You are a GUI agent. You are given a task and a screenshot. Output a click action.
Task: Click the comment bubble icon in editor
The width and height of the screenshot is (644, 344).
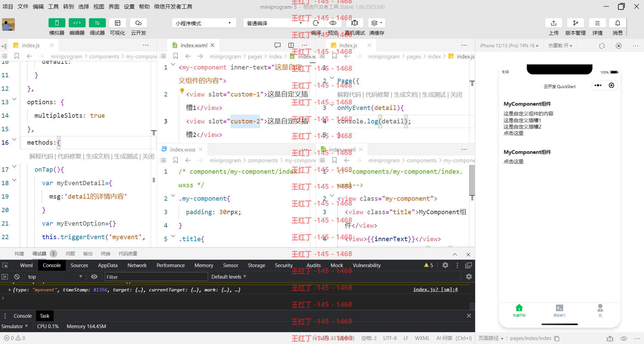point(277,45)
